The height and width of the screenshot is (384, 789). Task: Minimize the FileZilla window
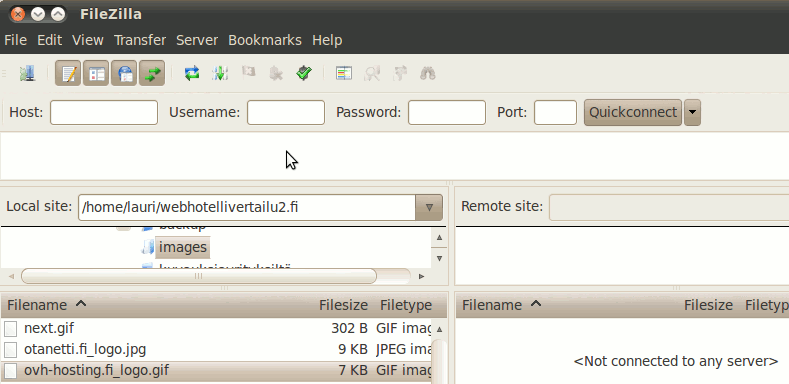[38, 14]
